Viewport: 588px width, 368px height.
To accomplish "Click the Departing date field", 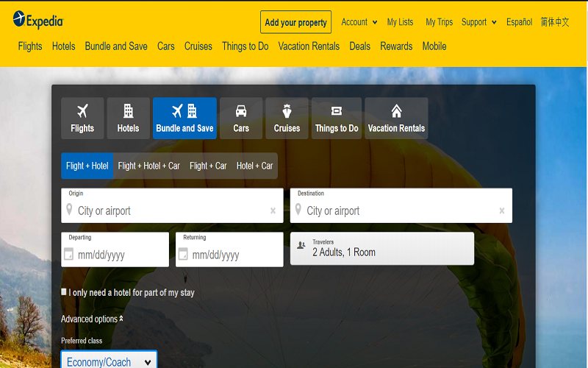I will (115, 250).
